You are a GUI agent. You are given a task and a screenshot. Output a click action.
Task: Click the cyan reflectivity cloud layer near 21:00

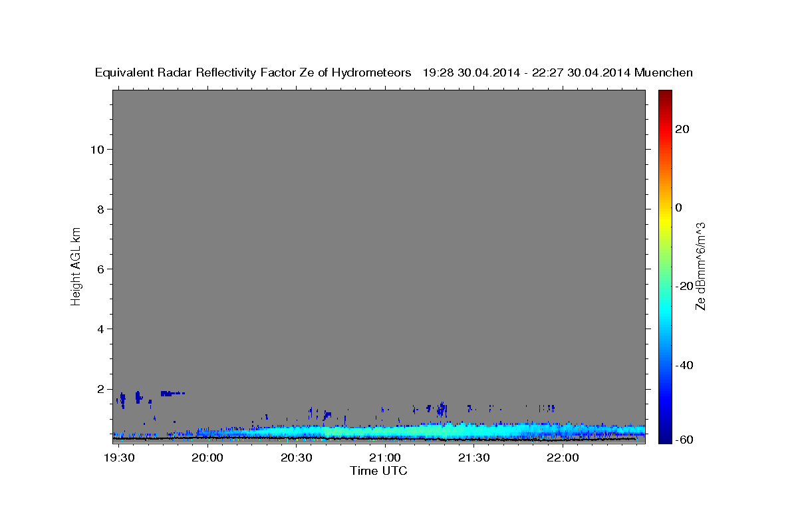point(385,431)
